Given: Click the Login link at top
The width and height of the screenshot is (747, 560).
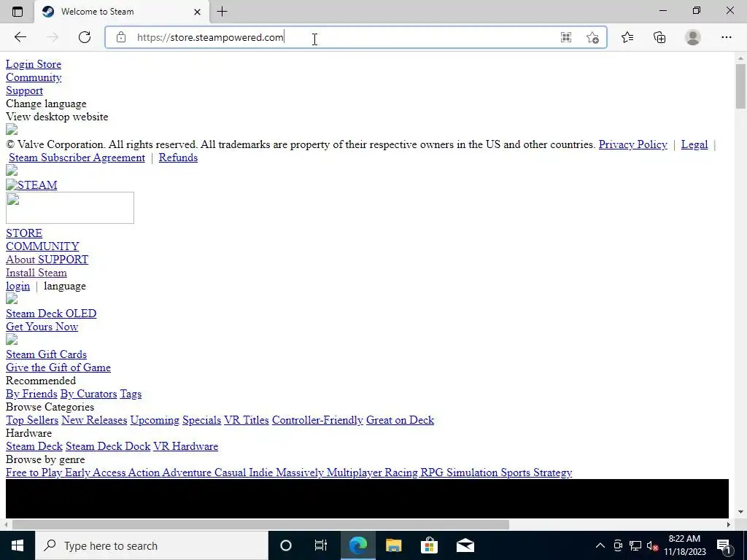Looking at the screenshot, I should point(20,64).
